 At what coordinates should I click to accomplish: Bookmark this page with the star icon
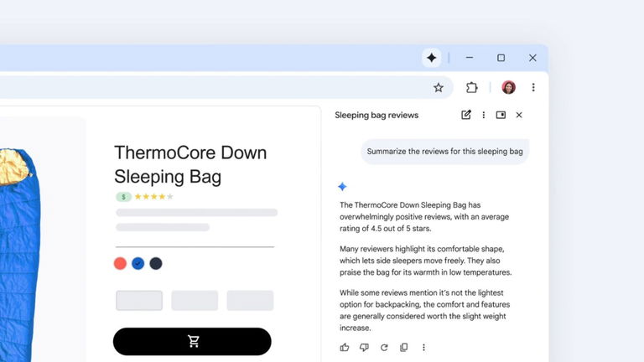(438, 87)
